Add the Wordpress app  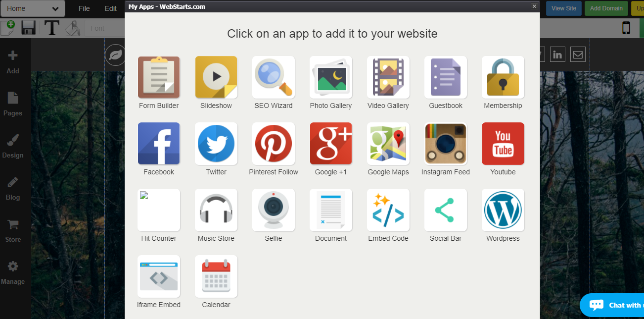click(503, 210)
